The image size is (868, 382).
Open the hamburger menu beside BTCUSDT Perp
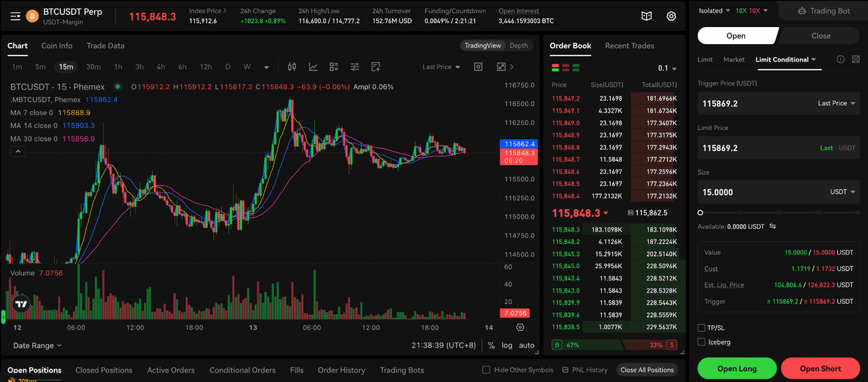point(15,16)
